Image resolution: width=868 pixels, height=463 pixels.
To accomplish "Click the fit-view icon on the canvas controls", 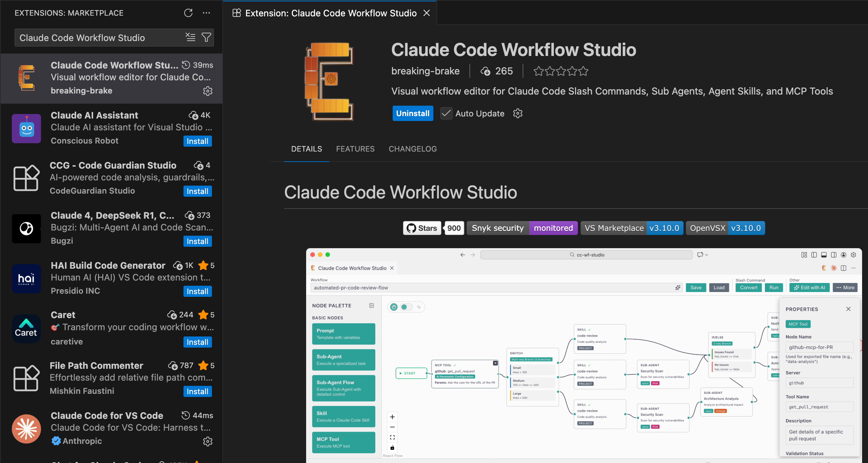I will (x=392, y=437).
